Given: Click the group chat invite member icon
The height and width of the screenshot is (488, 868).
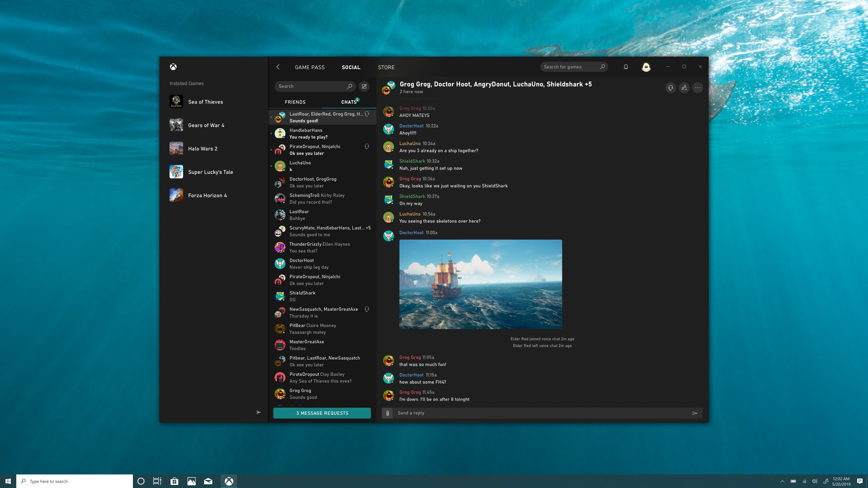Looking at the screenshot, I should (684, 87).
